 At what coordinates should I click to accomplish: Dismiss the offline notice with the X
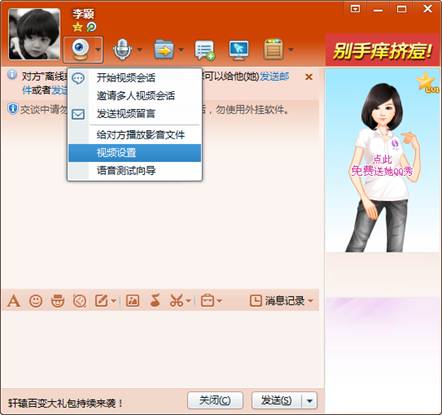309,77
